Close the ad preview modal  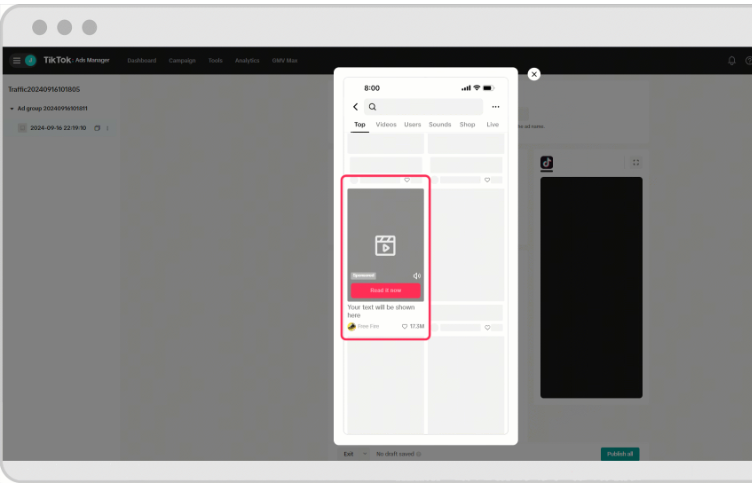534,74
